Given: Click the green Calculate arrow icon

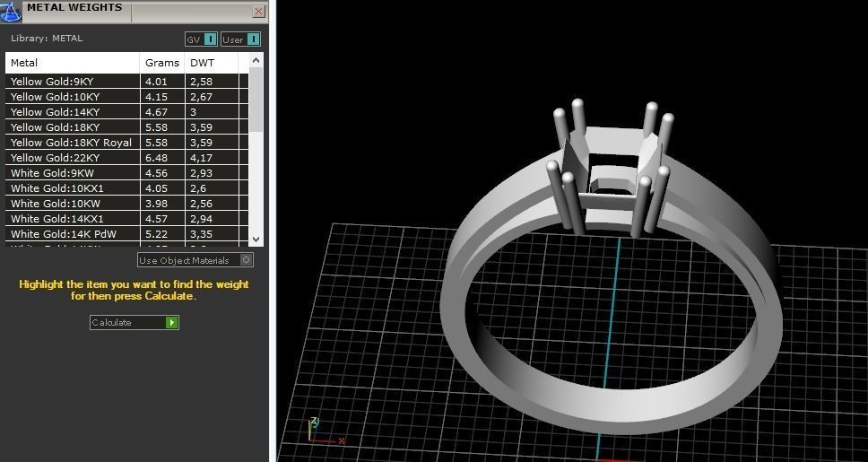Looking at the screenshot, I should point(171,322).
